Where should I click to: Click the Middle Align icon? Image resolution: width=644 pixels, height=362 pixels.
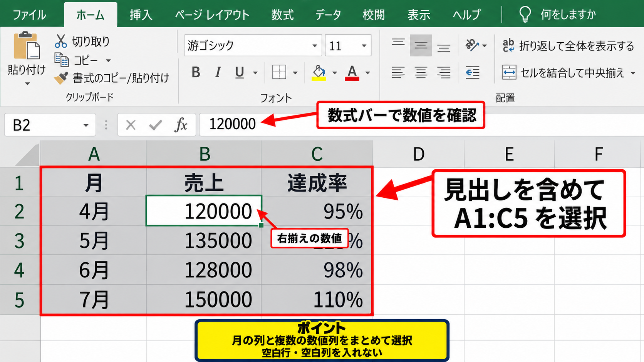(421, 45)
